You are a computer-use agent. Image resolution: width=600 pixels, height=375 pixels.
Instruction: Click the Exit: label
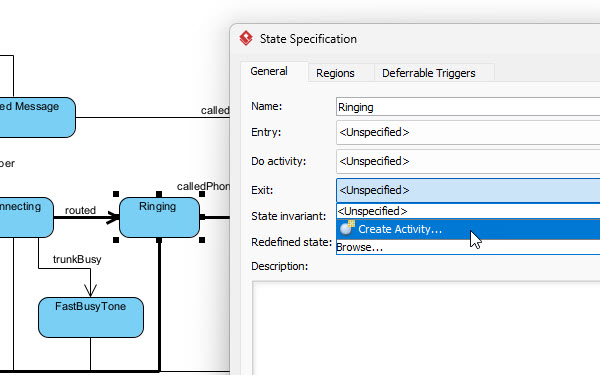pyautogui.click(x=262, y=190)
